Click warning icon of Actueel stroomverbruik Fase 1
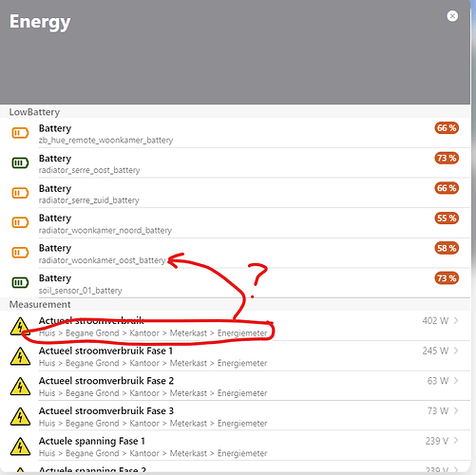Image resolution: width=476 pixels, height=475 pixels. coord(20,356)
